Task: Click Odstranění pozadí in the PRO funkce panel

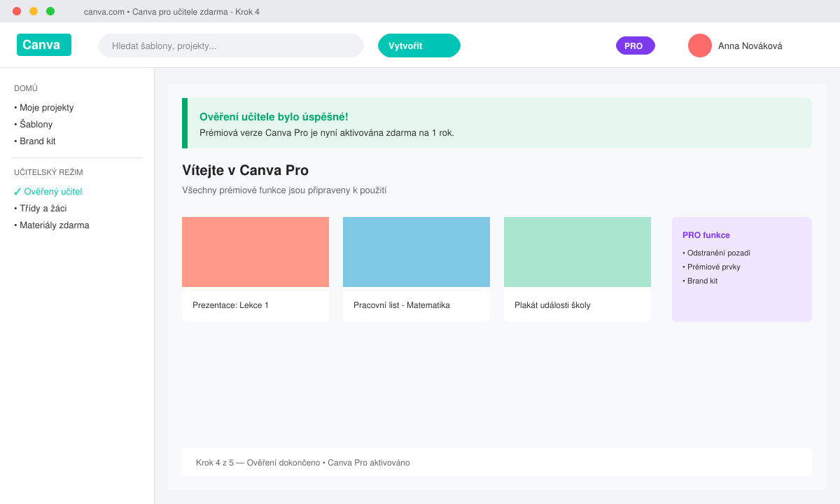Action: [x=717, y=253]
